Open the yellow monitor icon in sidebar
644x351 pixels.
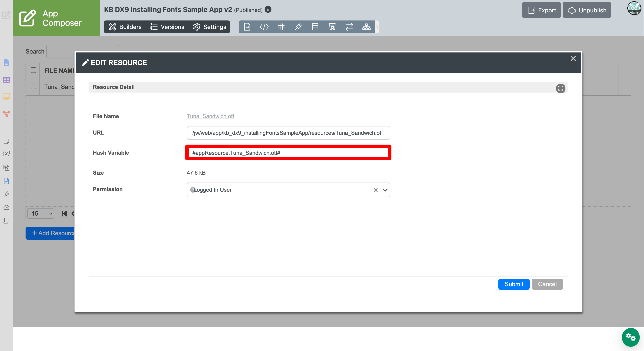click(7, 97)
